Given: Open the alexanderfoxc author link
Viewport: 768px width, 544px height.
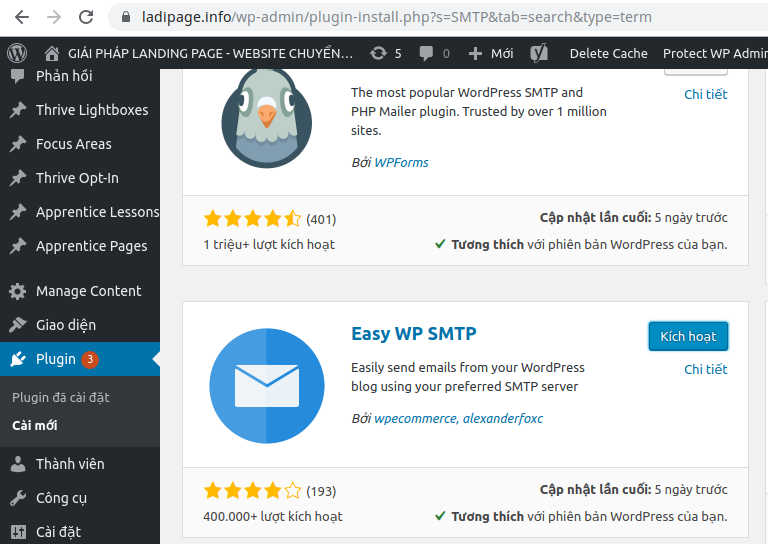Looking at the screenshot, I should tap(503, 419).
